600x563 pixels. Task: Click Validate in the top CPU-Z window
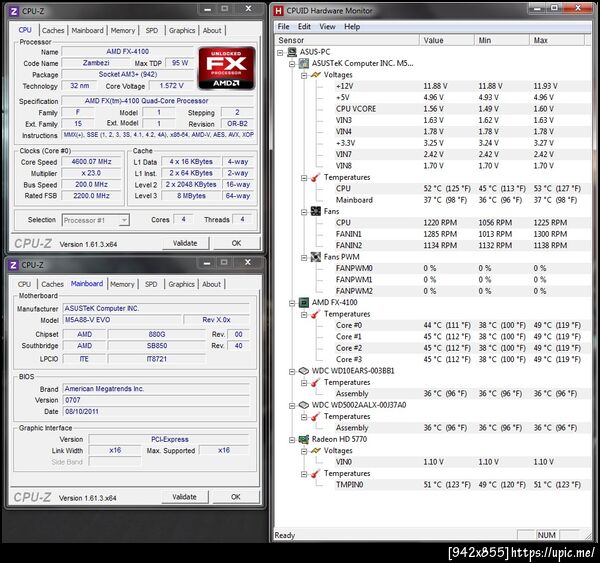point(185,243)
